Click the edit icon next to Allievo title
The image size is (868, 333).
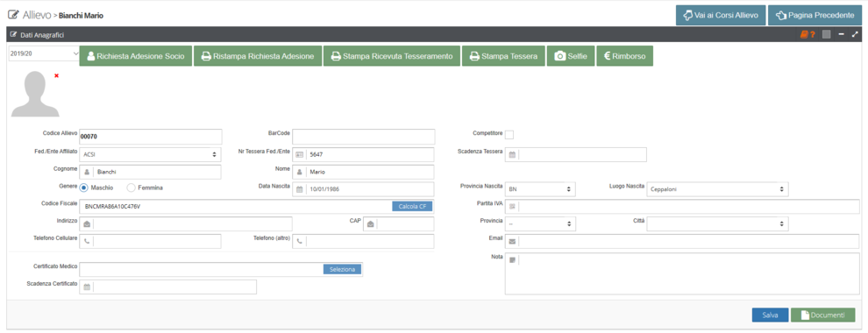tap(13, 15)
